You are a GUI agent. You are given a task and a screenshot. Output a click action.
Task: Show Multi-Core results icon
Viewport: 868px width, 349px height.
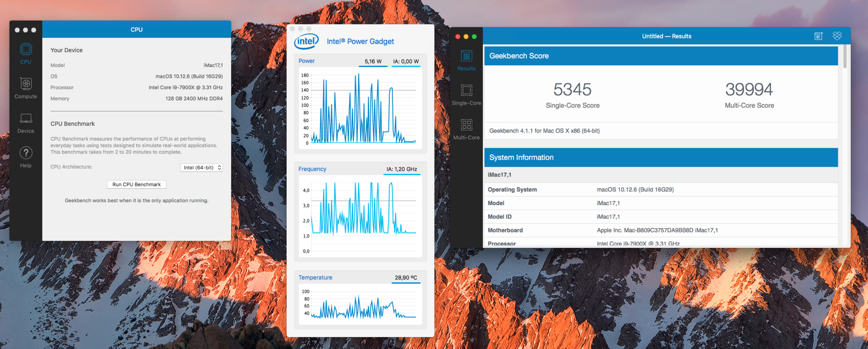467,125
